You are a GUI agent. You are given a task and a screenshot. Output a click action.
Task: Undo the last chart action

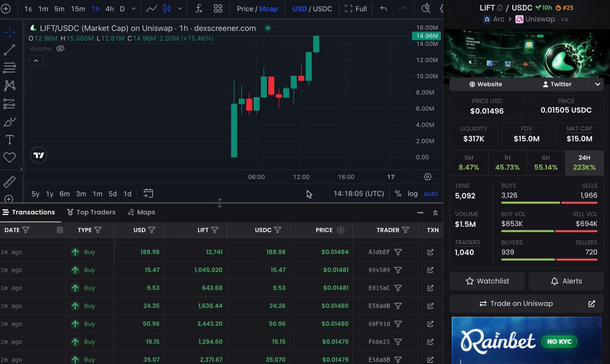383,9
